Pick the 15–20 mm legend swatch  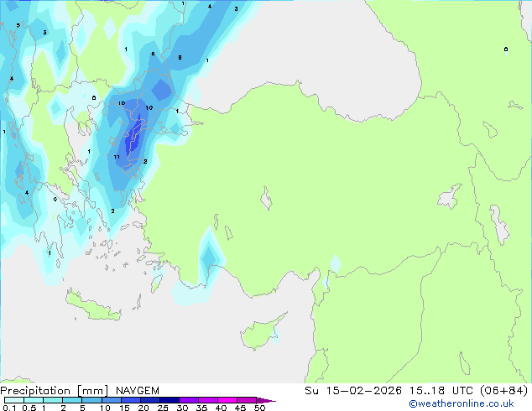[x=131, y=400]
